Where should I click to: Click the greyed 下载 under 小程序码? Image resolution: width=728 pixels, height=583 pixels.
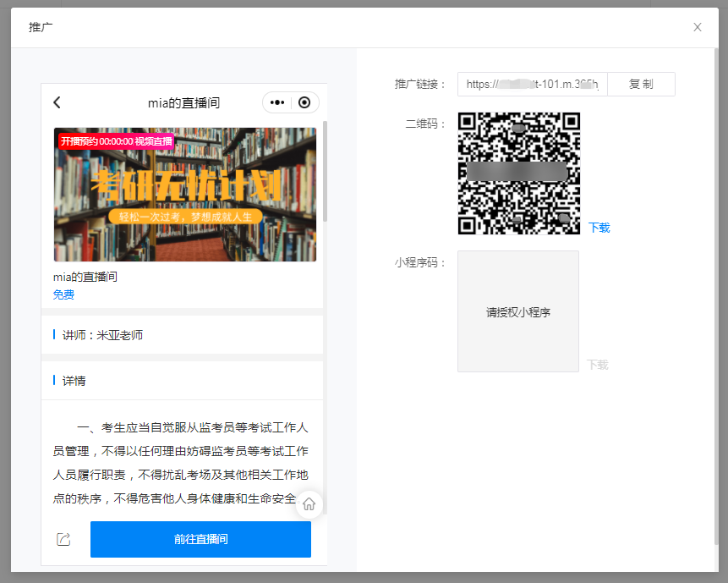coord(598,365)
